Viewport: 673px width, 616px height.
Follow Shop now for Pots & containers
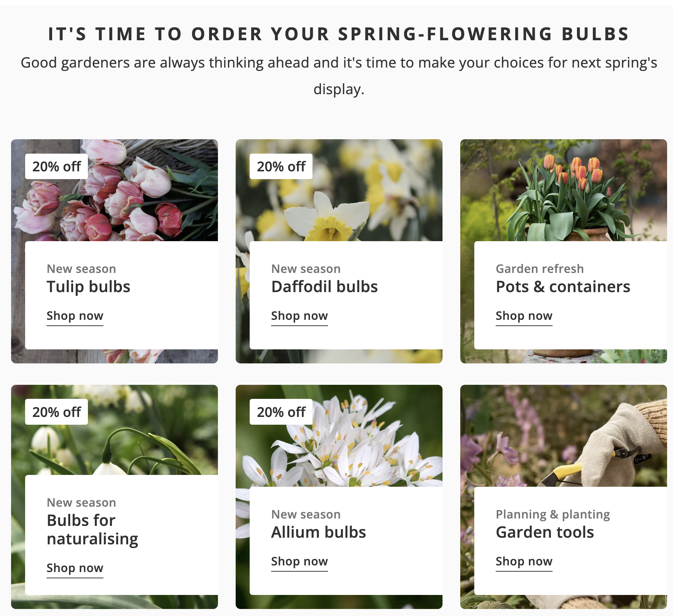point(524,316)
